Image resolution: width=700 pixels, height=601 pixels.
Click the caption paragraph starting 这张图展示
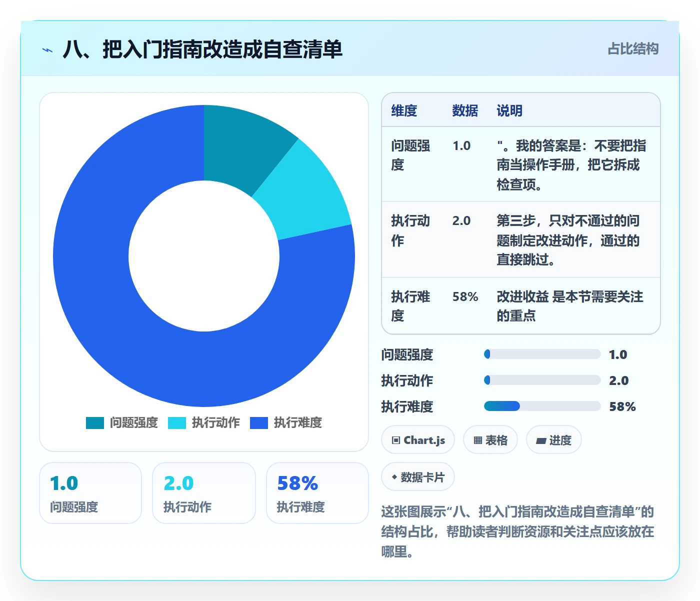tap(517, 531)
